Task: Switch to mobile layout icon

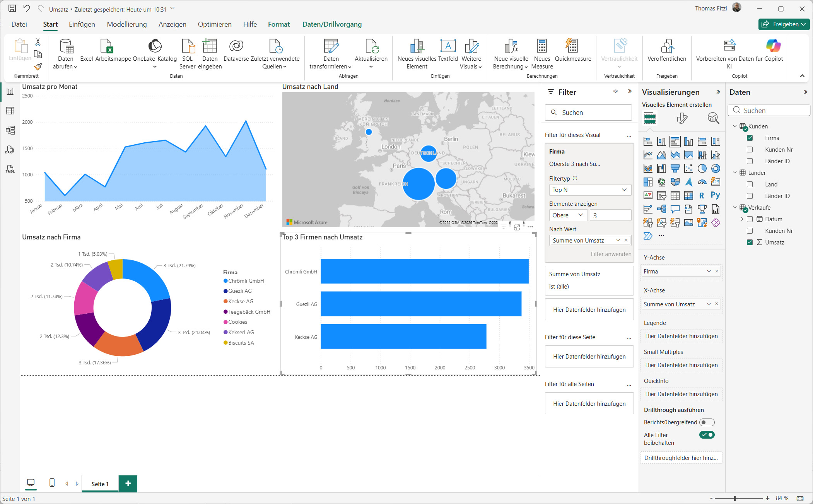Action: 52,483
